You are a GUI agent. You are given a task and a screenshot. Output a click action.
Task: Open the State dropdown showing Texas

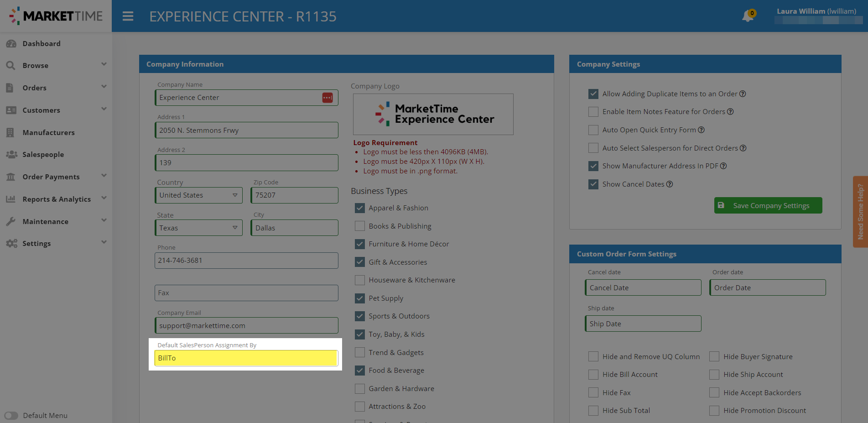(x=198, y=228)
